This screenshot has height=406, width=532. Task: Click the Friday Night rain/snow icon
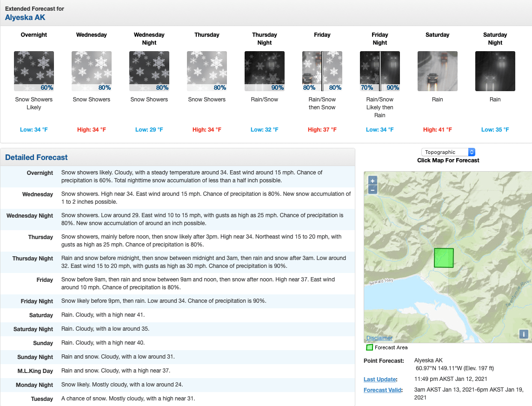point(380,71)
